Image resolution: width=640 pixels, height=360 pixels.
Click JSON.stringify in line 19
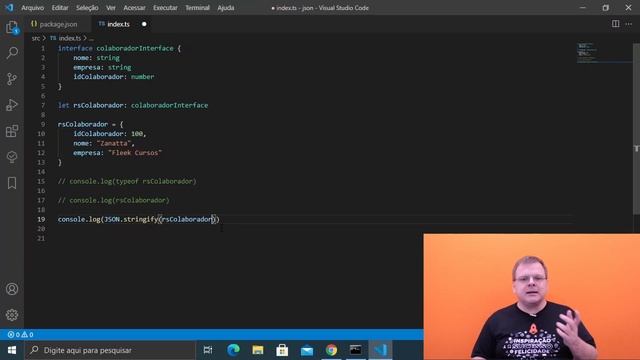point(131,219)
